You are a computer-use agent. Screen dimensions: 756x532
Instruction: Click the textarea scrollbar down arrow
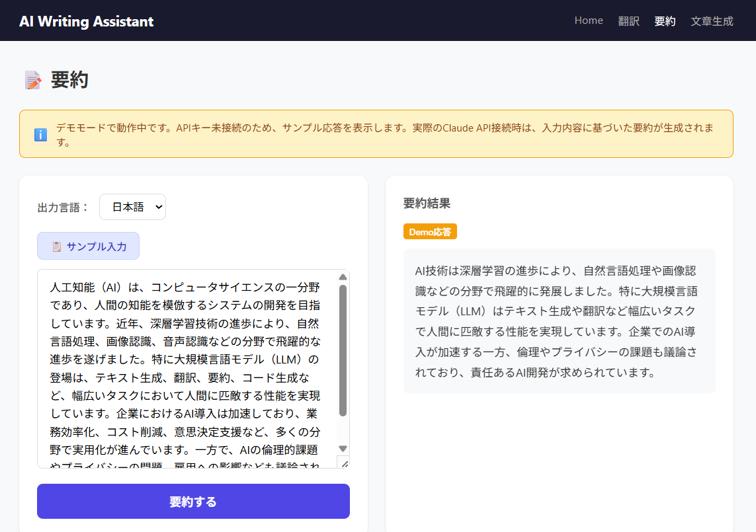point(343,449)
